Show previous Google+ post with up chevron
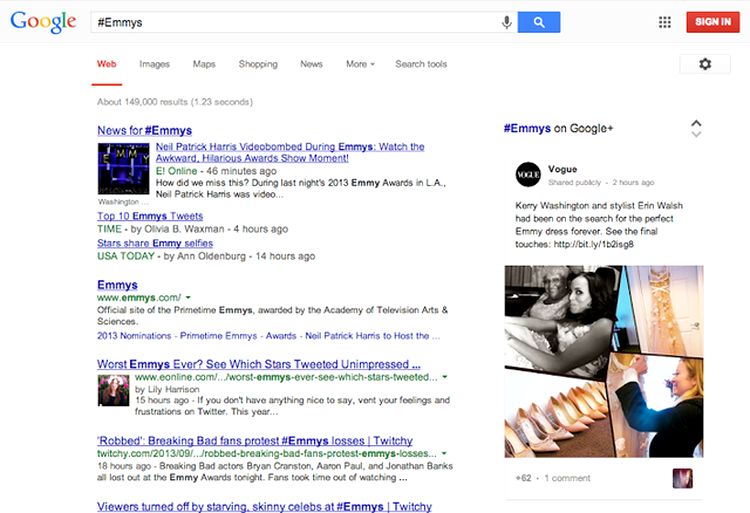This screenshot has width=750, height=513. [696, 123]
